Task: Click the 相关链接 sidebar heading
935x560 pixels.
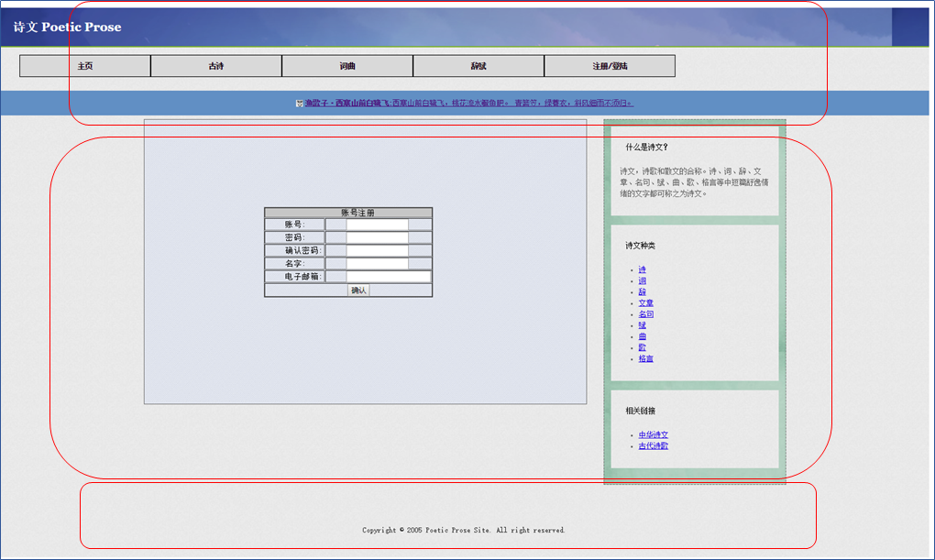Action: [x=641, y=411]
